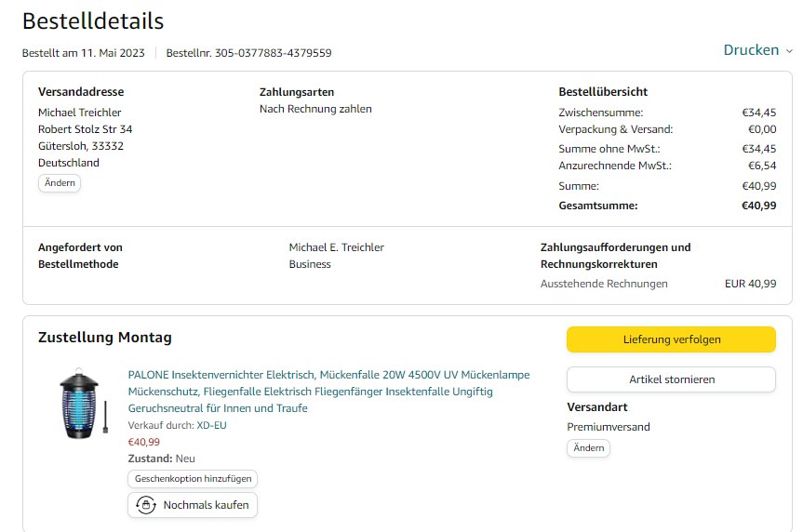
Task: Click the order number 305-0377883-4379559
Action: pos(273,53)
